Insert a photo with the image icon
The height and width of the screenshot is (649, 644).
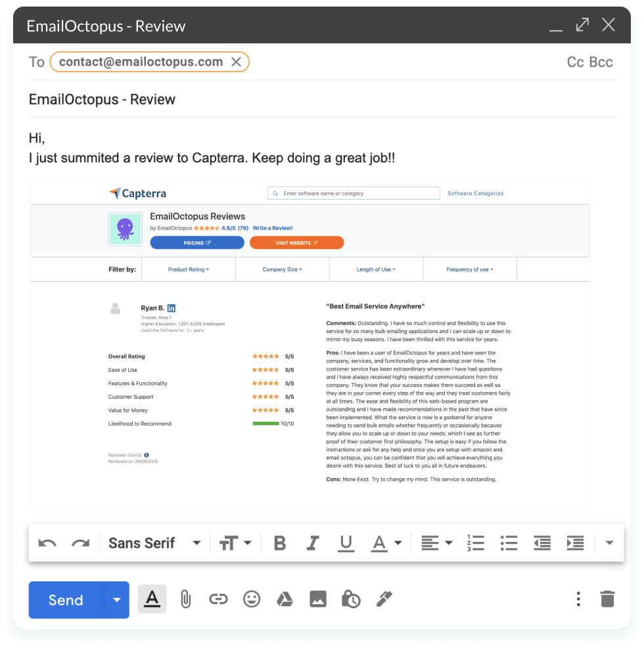coord(318,599)
